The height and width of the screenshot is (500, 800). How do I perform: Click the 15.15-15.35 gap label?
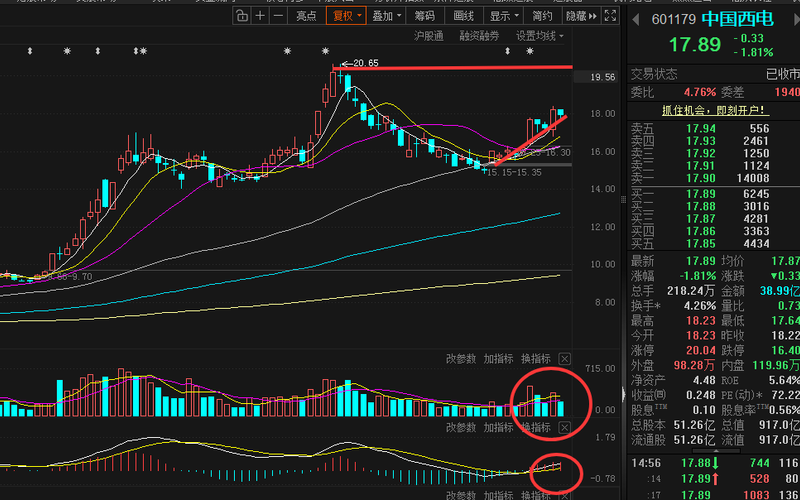point(513,172)
